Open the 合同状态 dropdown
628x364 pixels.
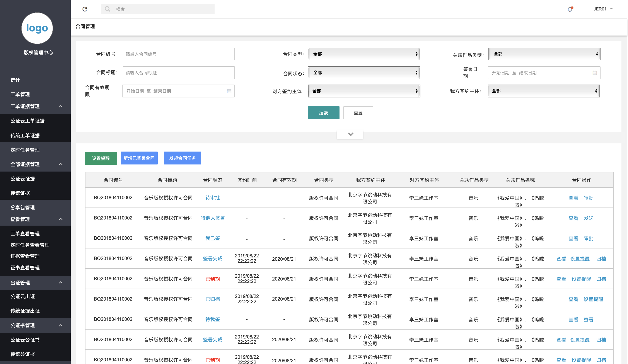point(363,73)
